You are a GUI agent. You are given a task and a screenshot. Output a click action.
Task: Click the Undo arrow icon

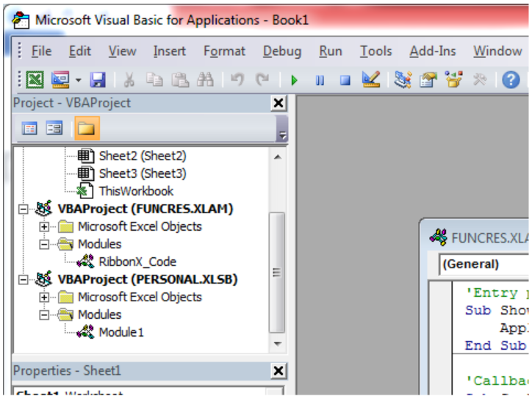click(237, 80)
